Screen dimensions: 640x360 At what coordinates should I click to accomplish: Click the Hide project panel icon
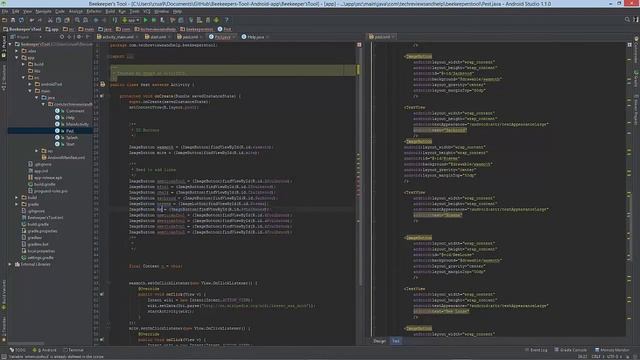(x=87, y=37)
